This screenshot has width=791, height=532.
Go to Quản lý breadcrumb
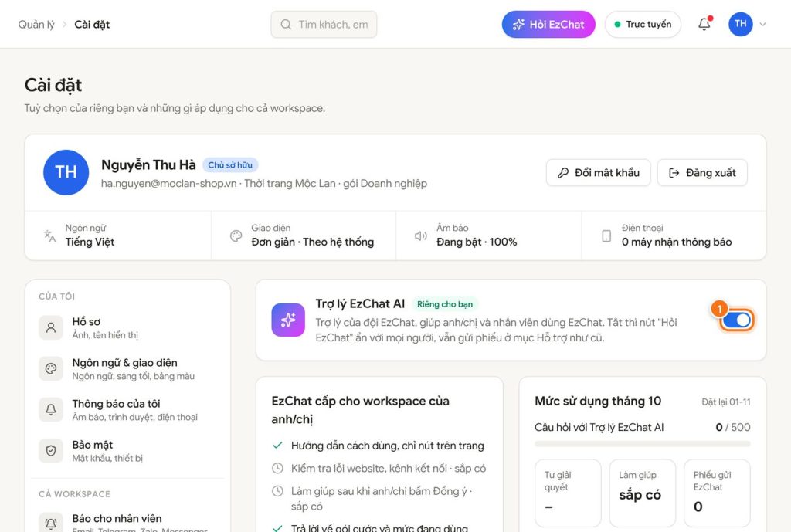coord(36,24)
